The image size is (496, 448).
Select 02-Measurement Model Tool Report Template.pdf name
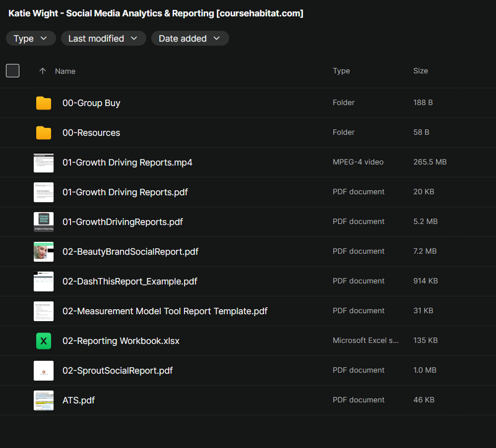click(165, 311)
